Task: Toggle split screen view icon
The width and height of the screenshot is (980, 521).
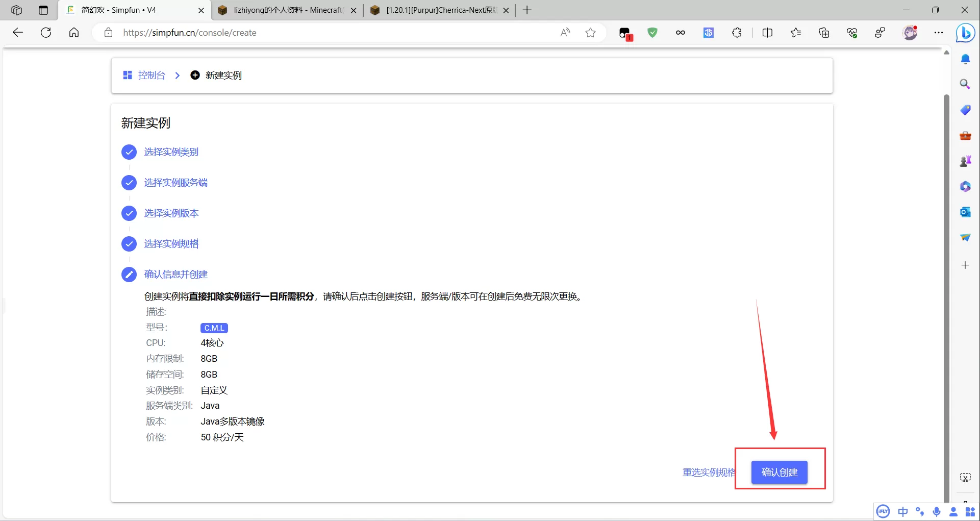Action: (x=767, y=33)
